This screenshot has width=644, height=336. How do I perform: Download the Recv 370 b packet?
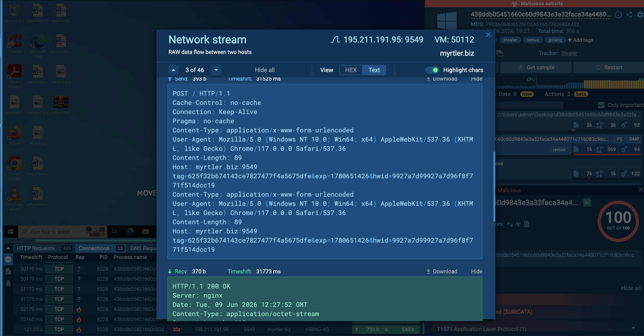click(x=442, y=272)
